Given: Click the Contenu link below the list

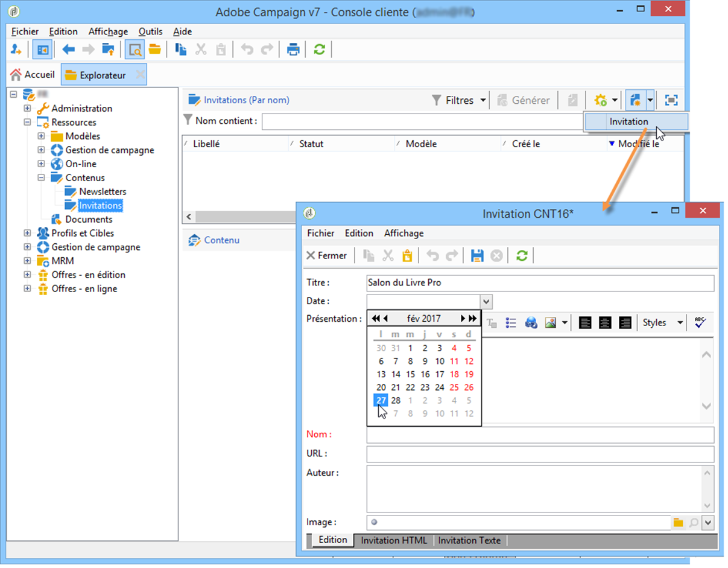Looking at the screenshot, I should click(221, 240).
